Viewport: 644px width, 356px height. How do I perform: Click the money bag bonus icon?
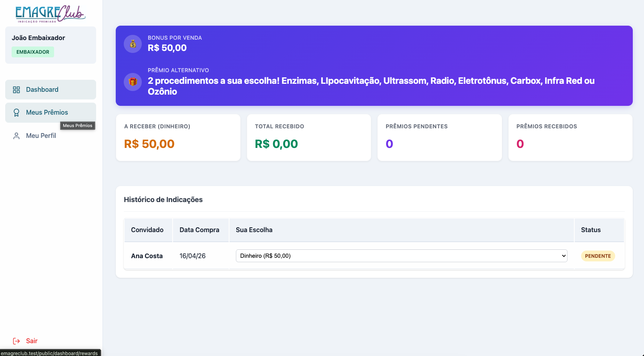pyautogui.click(x=133, y=44)
